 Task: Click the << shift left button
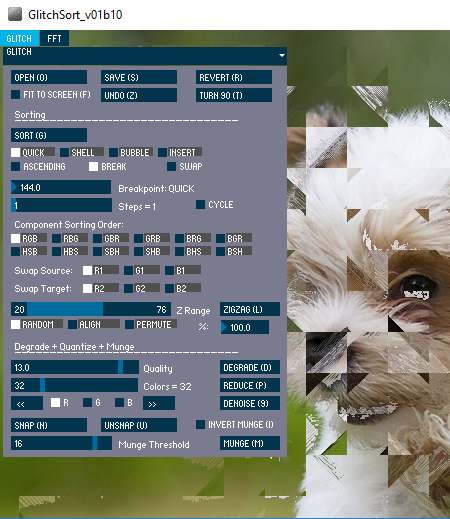click(x=27, y=403)
